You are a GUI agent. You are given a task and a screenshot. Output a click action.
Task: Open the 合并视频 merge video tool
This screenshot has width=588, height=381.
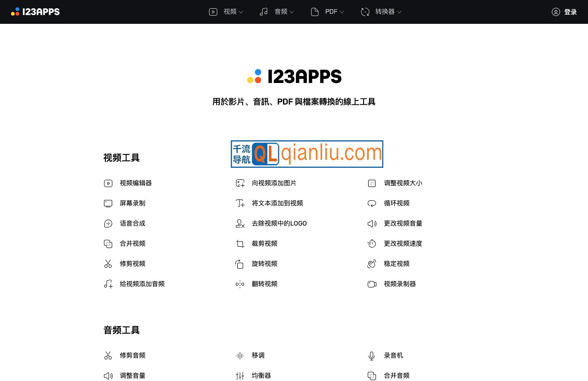point(132,243)
